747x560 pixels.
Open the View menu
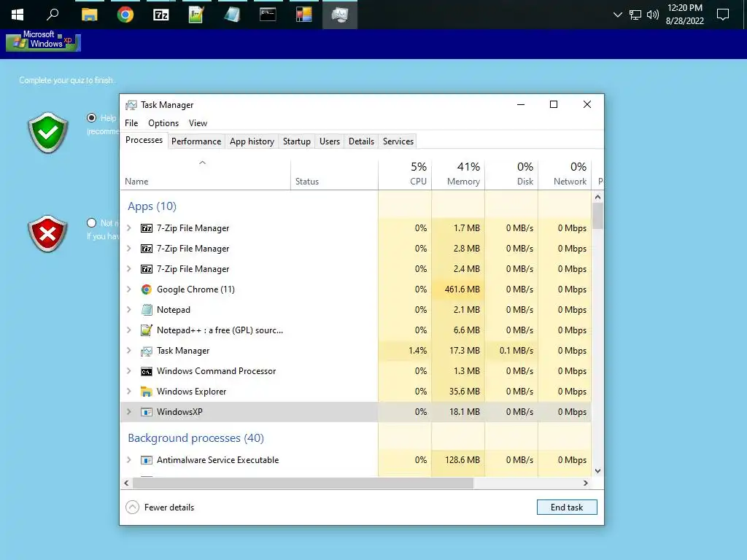198,122
